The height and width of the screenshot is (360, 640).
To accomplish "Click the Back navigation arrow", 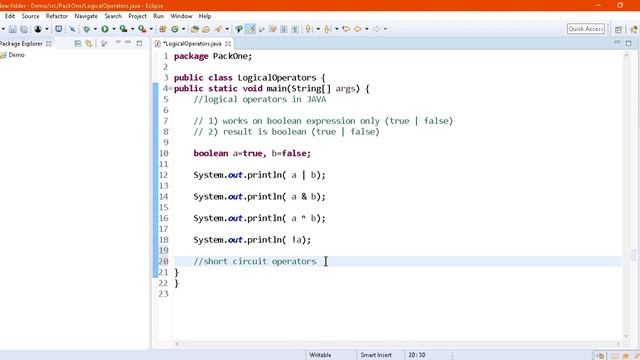I will (x=358, y=29).
